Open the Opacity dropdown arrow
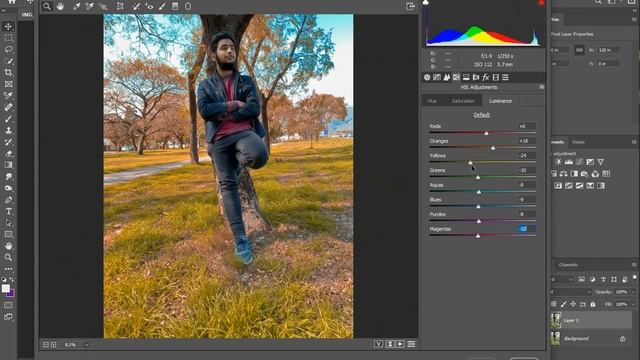 click(x=633, y=292)
